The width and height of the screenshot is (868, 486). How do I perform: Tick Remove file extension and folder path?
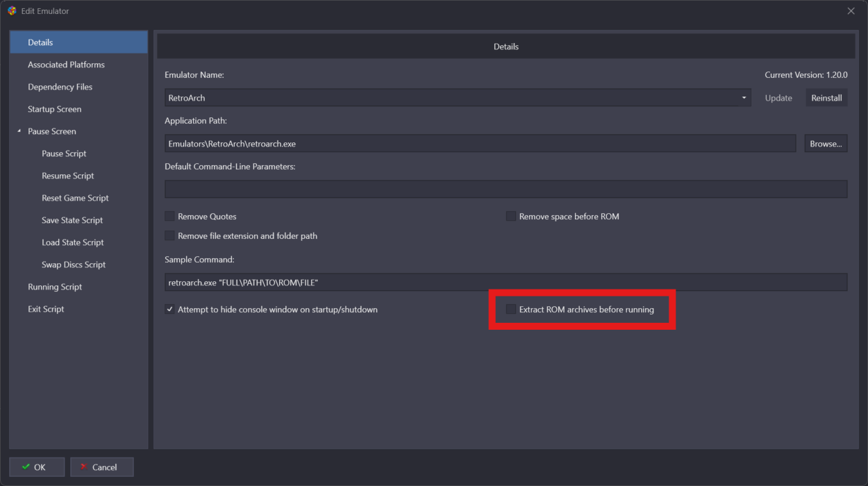pos(169,236)
